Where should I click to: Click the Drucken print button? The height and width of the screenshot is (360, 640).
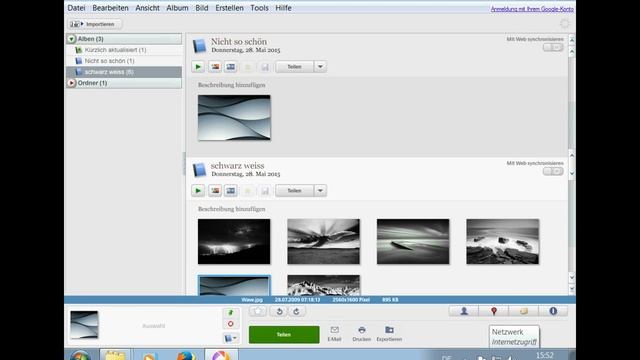(x=362, y=333)
